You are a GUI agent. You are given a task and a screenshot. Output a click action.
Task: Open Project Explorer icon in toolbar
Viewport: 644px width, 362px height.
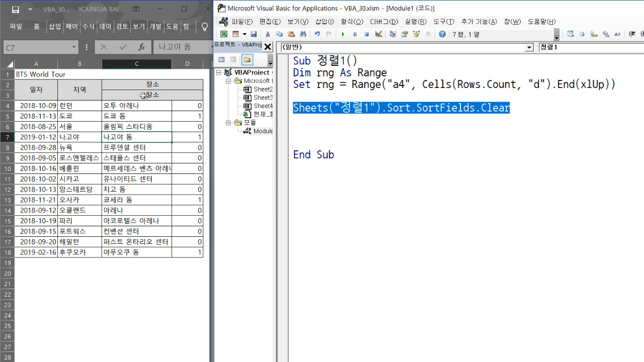click(392, 34)
